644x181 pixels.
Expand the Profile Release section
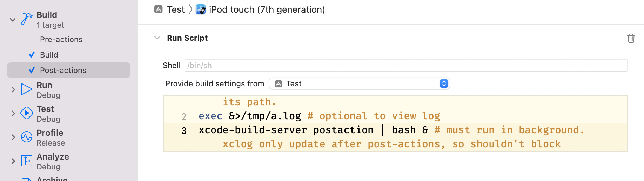click(13, 138)
